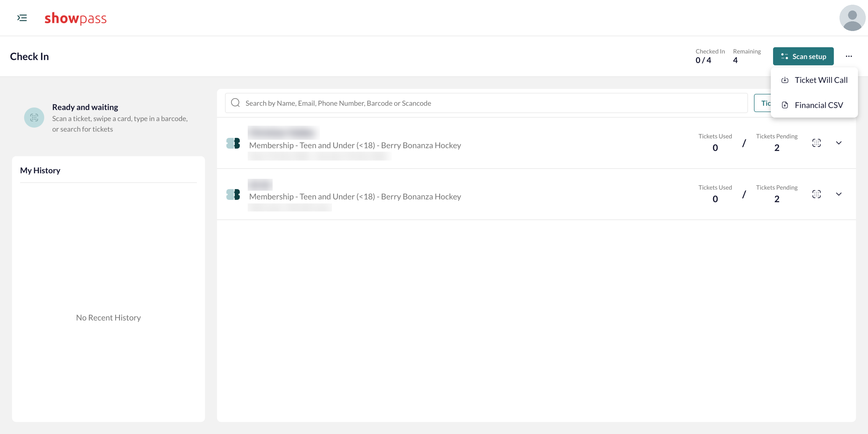This screenshot has width=868, height=434.
Task: Select Ticket Will Call menu item
Action: tap(814, 80)
